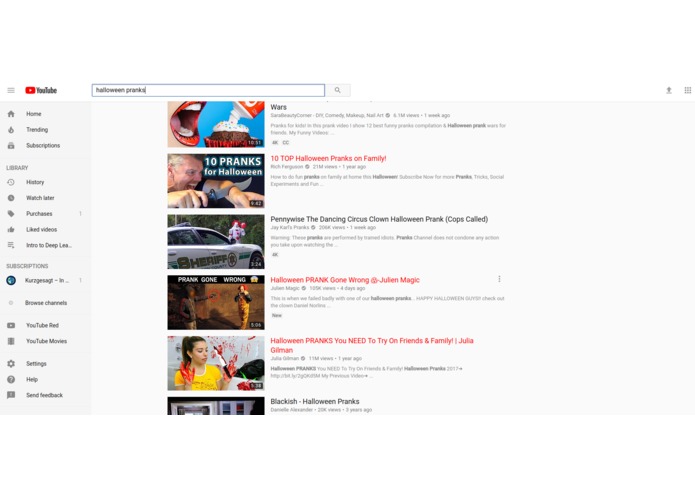Click verified badge next to Rich Ferguson

307,167
